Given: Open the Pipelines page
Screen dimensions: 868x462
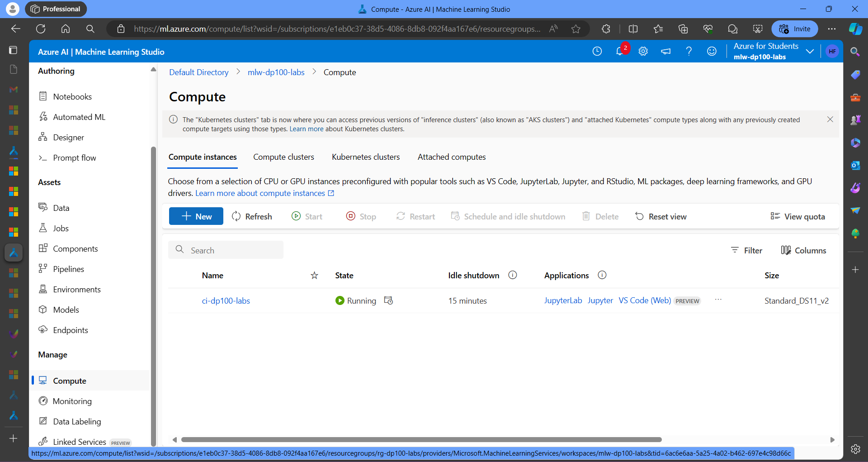Looking at the screenshot, I should (61, 269).
